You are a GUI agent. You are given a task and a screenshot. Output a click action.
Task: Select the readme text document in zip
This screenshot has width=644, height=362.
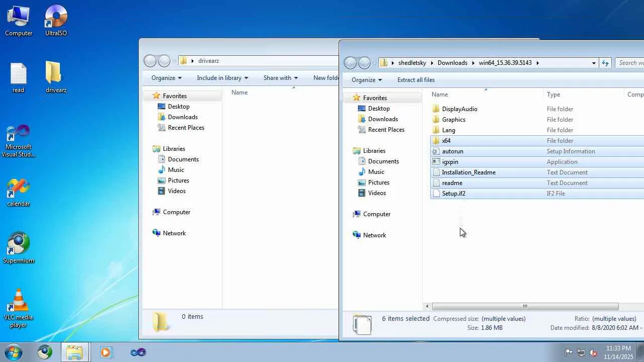click(537, 183)
